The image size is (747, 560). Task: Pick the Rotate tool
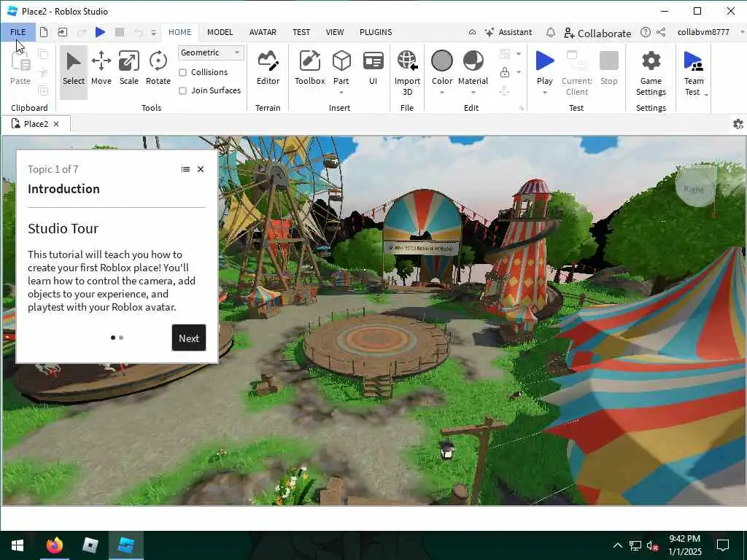point(158,69)
